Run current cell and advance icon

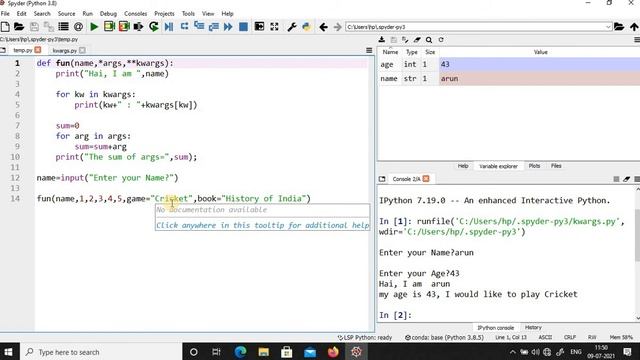coord(124,27)
